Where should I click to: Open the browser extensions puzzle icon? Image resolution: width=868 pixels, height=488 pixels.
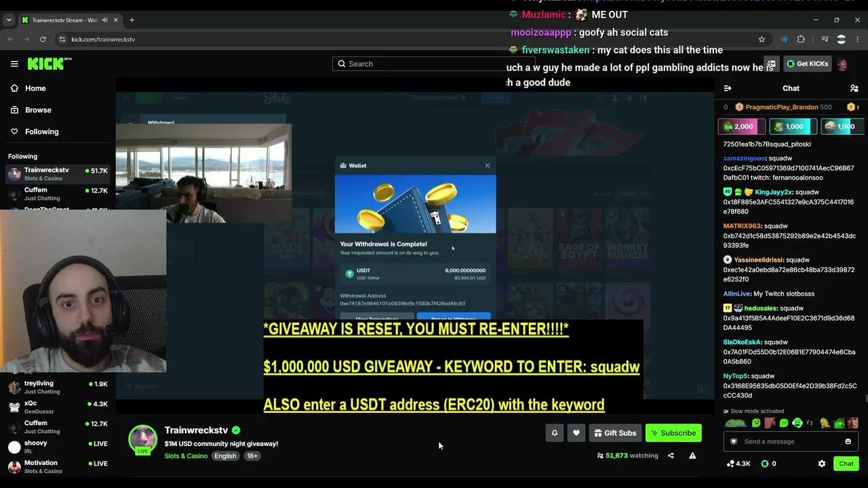click(x=801, y=39)
